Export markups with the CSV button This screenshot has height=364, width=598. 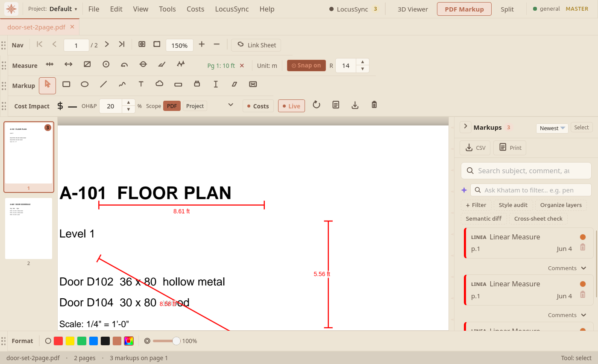[475, 148]
